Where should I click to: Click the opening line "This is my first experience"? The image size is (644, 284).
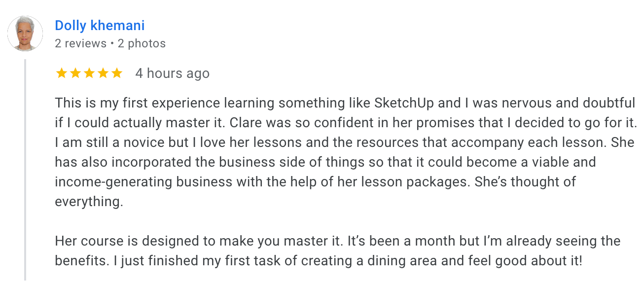point(138,103)
